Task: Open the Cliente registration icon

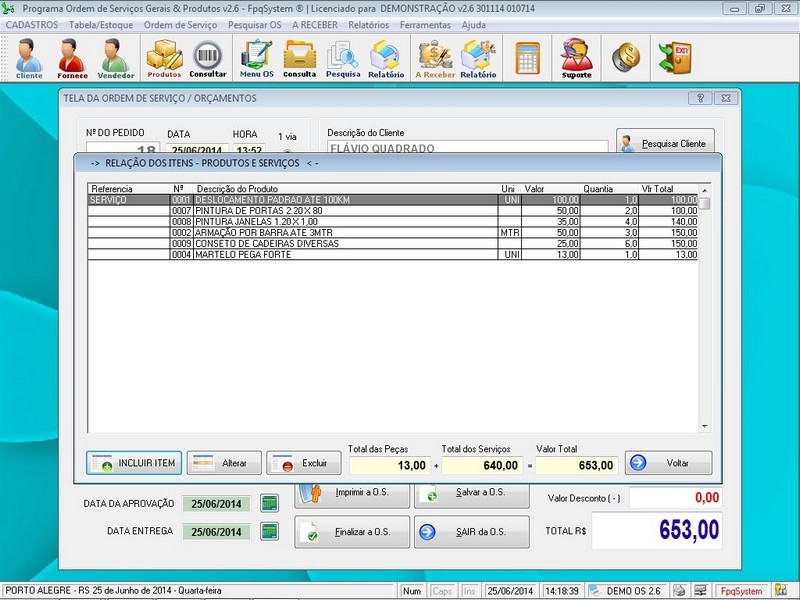Action: pyautogui.click(x=29, y=59)
